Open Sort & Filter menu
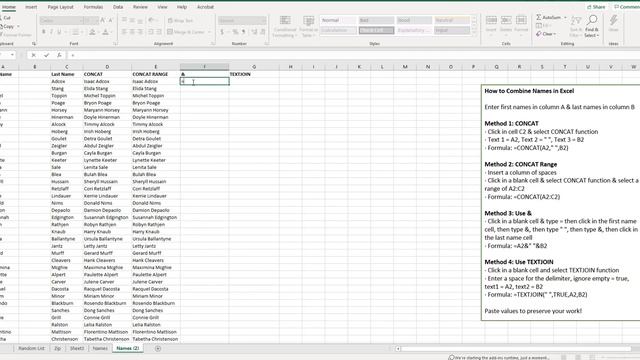 click(x=576, y=27)
